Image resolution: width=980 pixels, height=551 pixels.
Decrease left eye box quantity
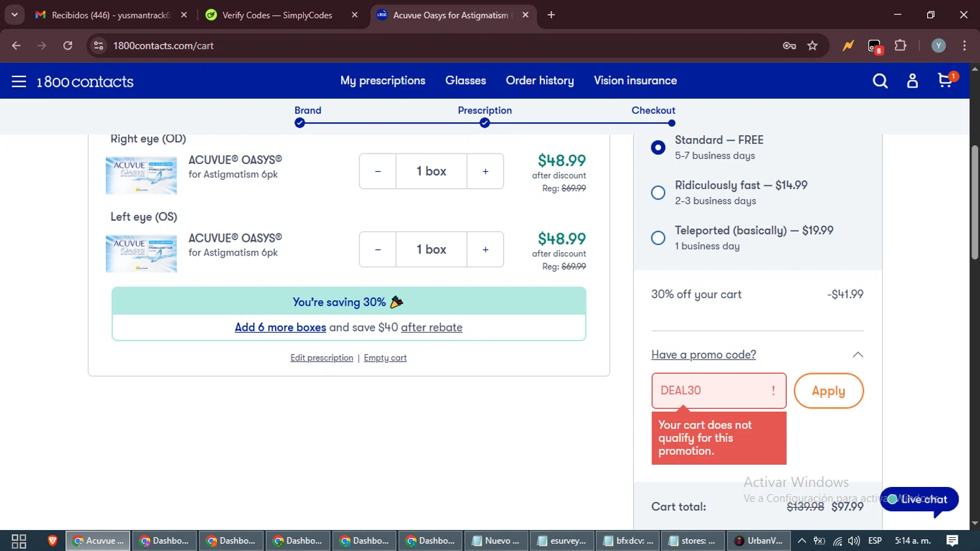[x=378, y=250]
